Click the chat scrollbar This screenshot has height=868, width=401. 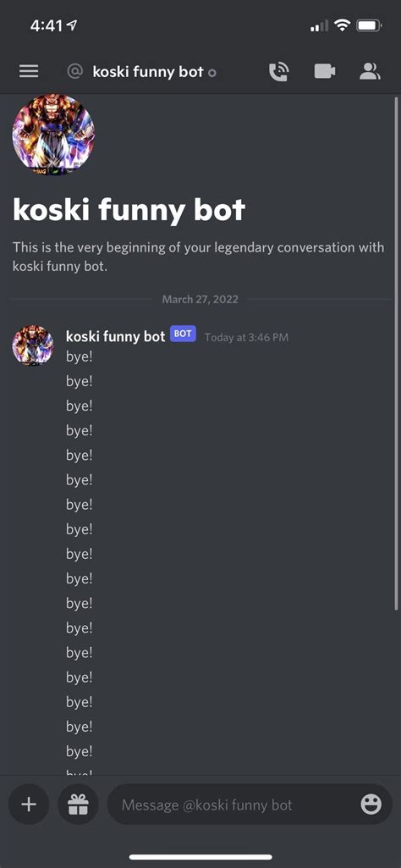(x=395, y=354)
